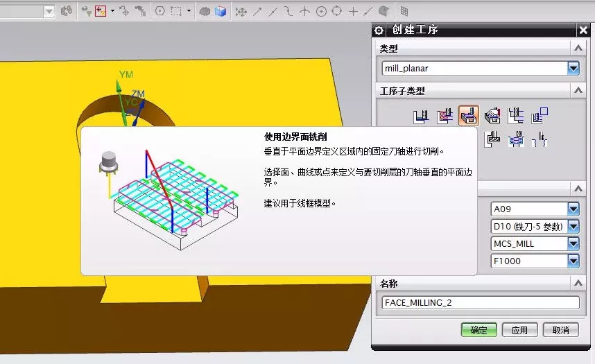Click the tooltip text 建议用于线框模型

pyautogui.click(x=300, y=203)
